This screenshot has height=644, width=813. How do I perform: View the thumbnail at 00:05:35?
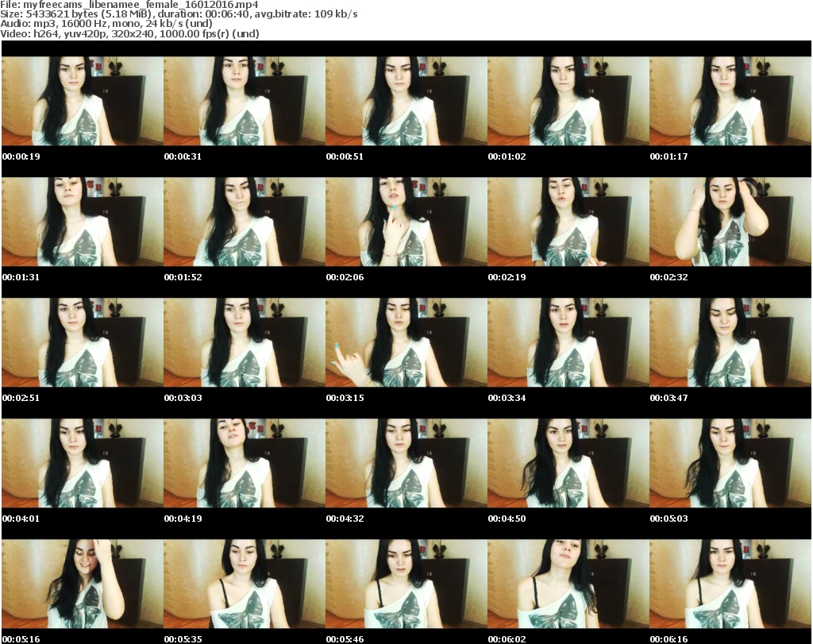245,584
